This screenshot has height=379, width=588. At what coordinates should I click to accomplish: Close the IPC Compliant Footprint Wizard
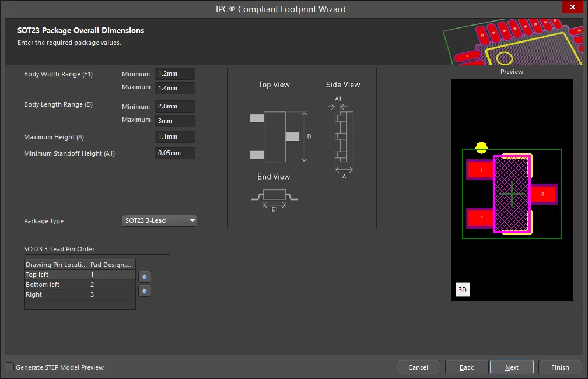coord(573,7)
